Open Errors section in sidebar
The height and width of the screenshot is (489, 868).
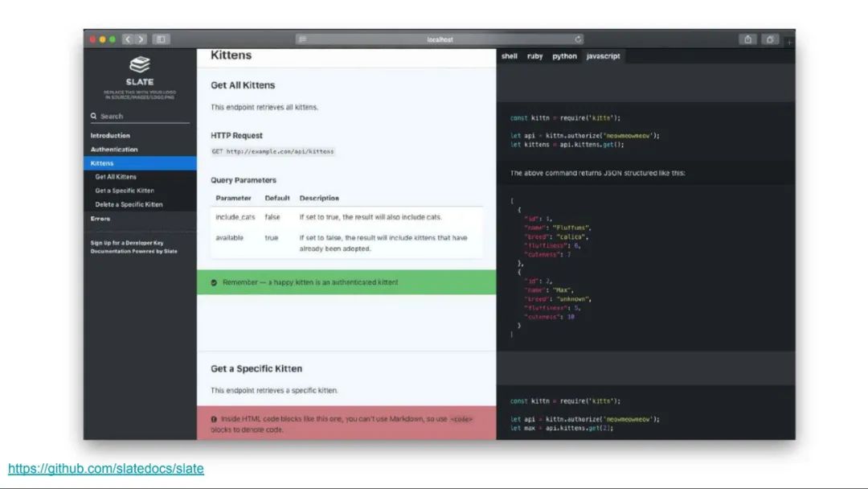click(100, 219)
